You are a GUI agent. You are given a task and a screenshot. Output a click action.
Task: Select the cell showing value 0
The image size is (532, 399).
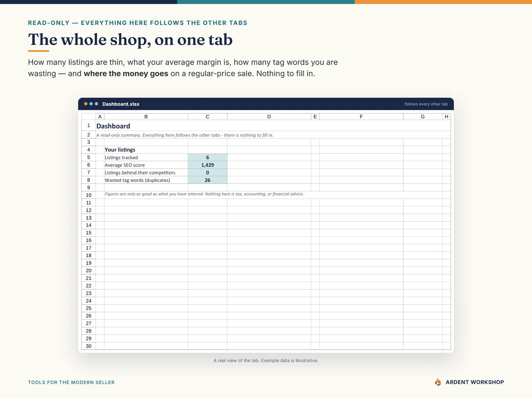coord(207,173)
